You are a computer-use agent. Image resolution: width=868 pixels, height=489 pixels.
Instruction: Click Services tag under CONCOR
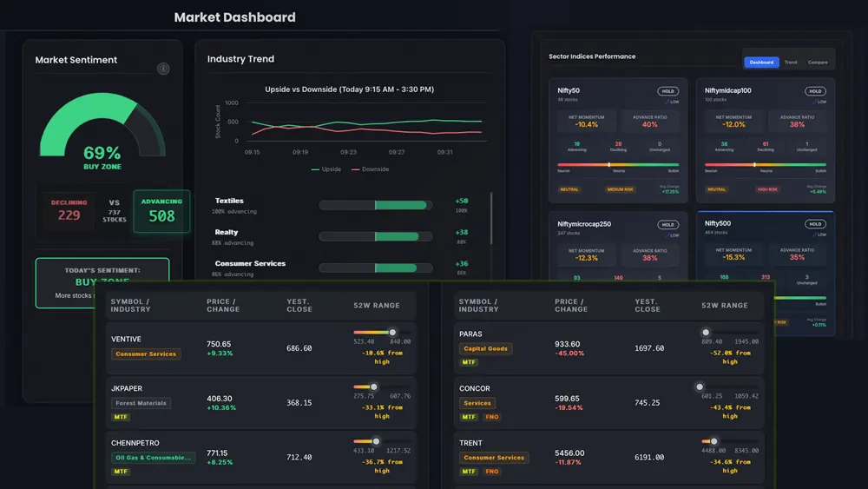pyautogui.click(x=477, y=403)
